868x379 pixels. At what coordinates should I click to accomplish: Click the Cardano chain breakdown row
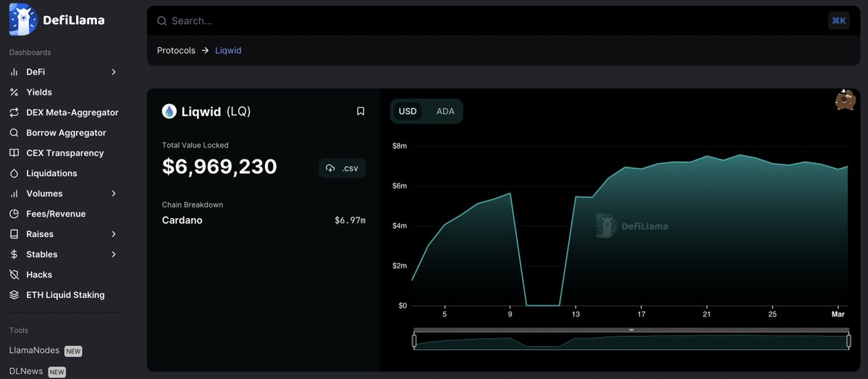point(264,220)
